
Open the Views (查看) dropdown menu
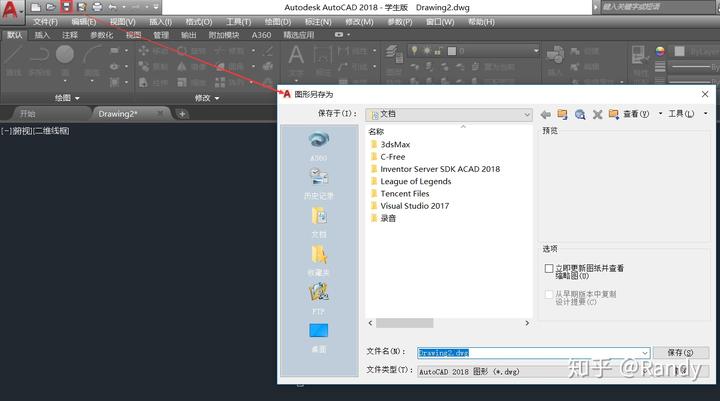pos(642,114)
